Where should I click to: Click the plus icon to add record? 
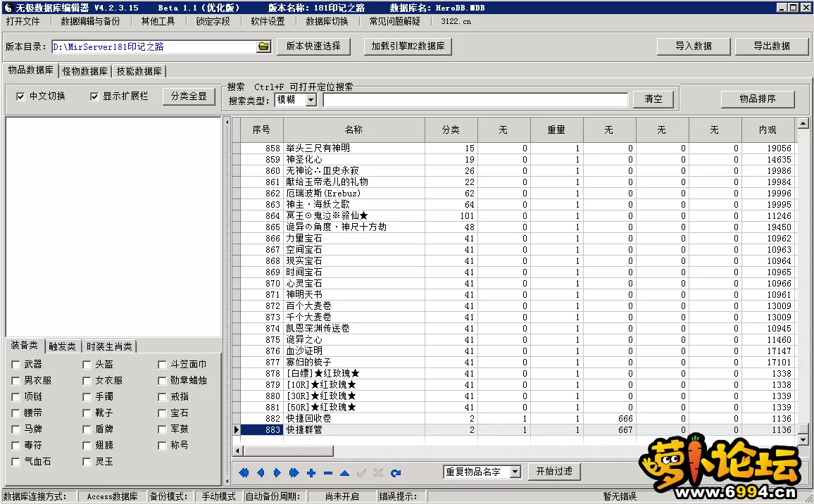coord(311,473)
